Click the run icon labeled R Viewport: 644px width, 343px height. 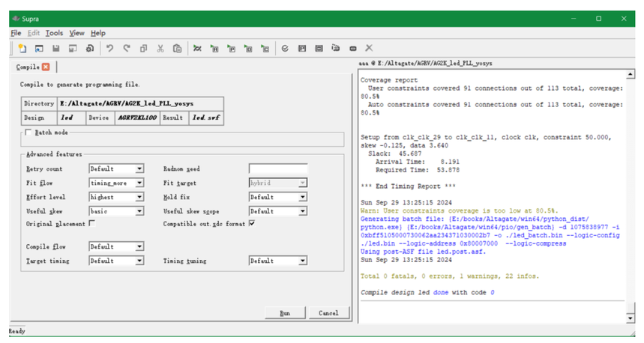214,49
